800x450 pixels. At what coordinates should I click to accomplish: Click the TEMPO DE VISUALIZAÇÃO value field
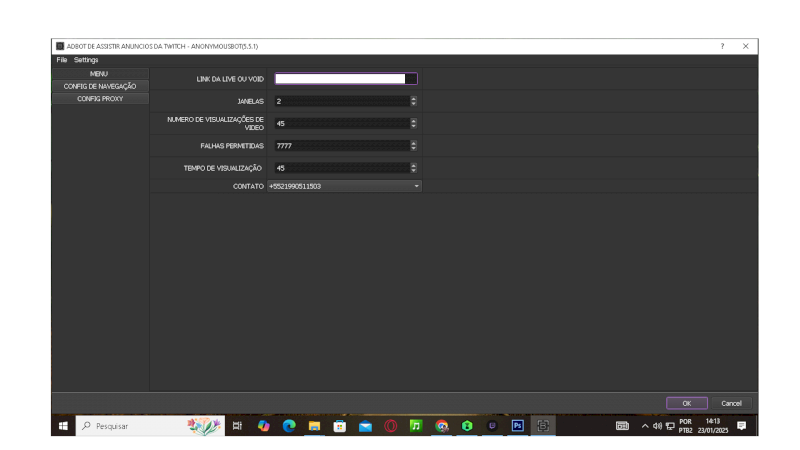click(x=342, y=168)
